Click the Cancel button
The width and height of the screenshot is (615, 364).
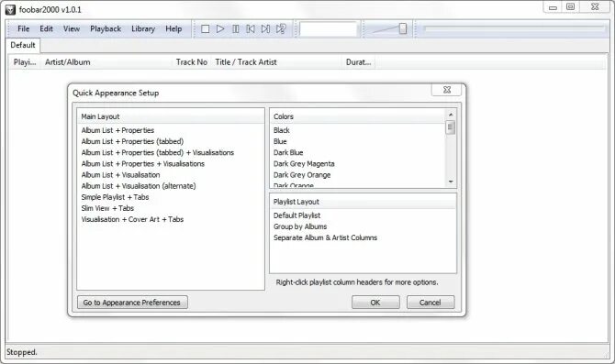(x=430, y=303)
